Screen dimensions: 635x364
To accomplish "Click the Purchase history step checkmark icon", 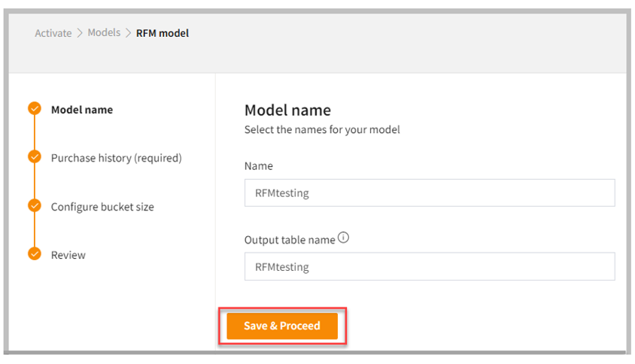I will click(35, 157).
